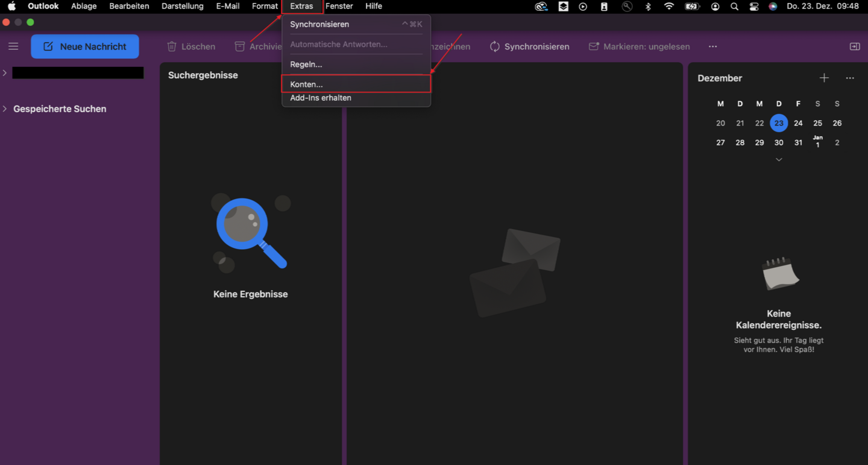Select December 25 in calendar

coord(817,123)
